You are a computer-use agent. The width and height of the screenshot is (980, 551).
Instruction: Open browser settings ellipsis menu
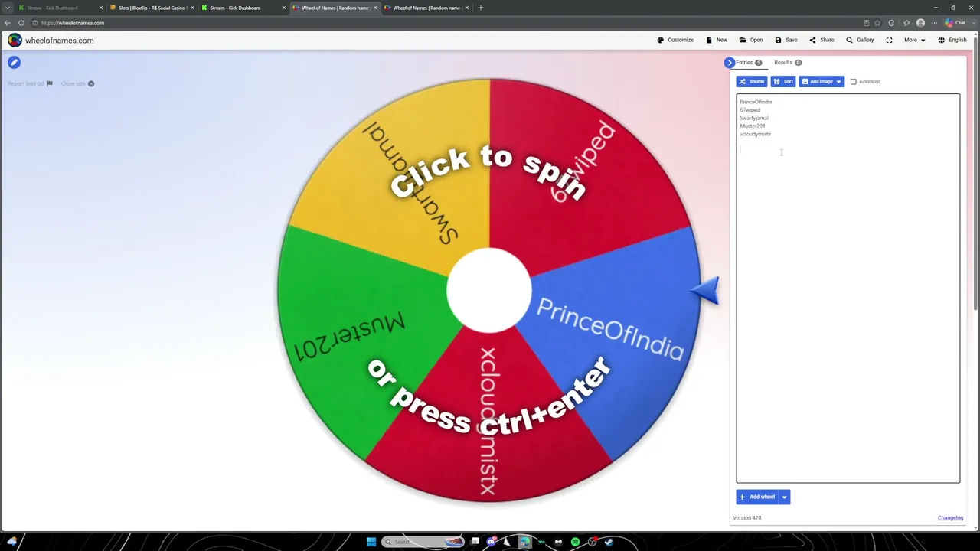point(934,23)
